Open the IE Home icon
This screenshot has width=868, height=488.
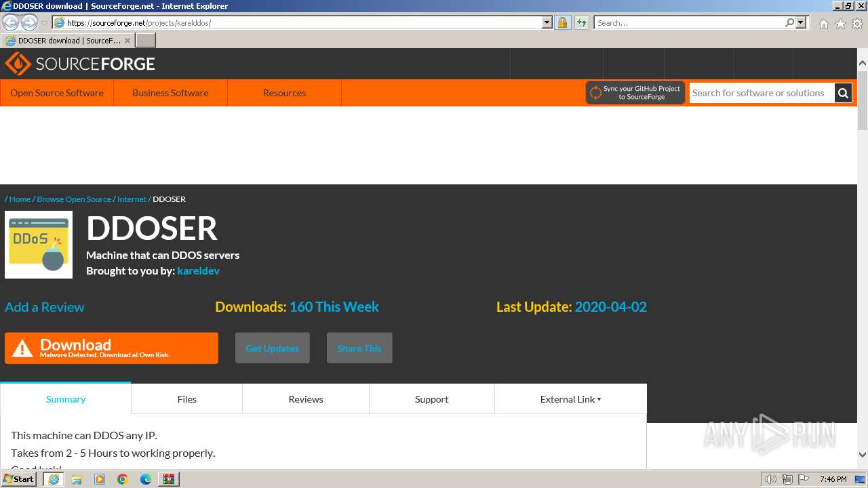tap(823, 24)
